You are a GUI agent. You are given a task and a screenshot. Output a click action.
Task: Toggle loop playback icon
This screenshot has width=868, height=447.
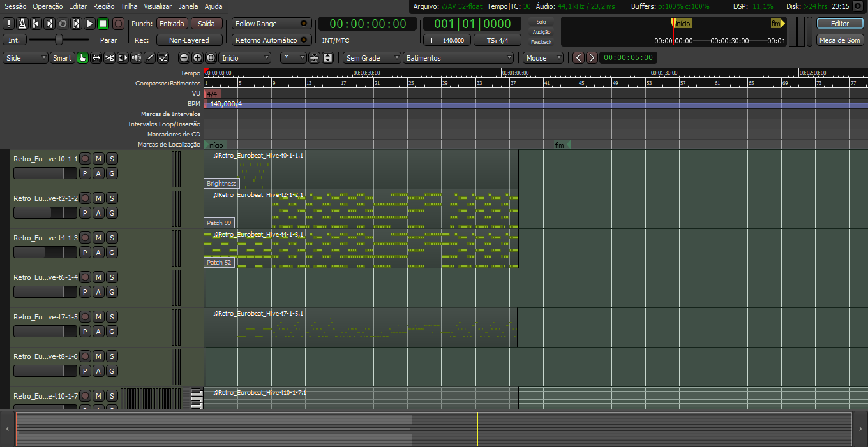[63, 24]
